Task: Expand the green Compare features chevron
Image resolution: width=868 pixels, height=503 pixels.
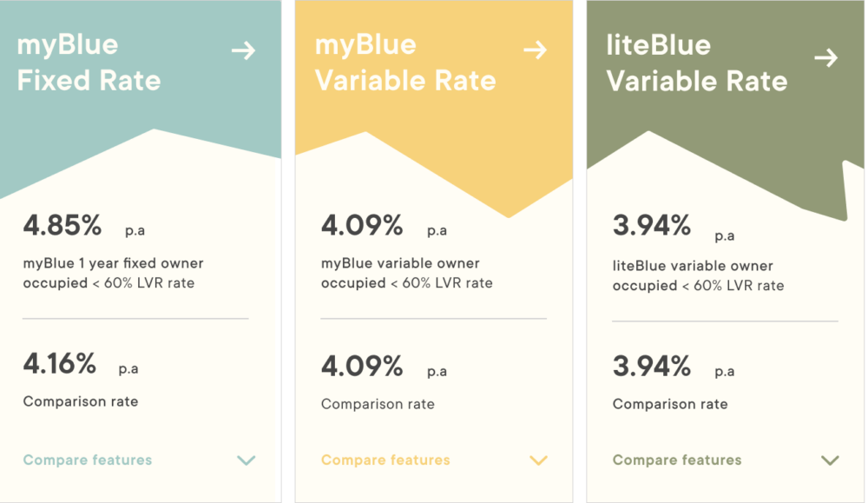Action: [x=830, y=460]
